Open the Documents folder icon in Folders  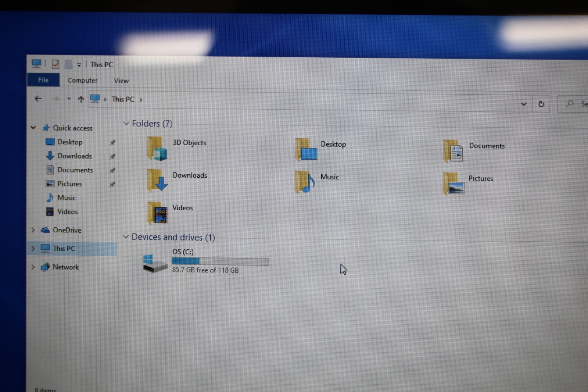click(x=453, y=151)
